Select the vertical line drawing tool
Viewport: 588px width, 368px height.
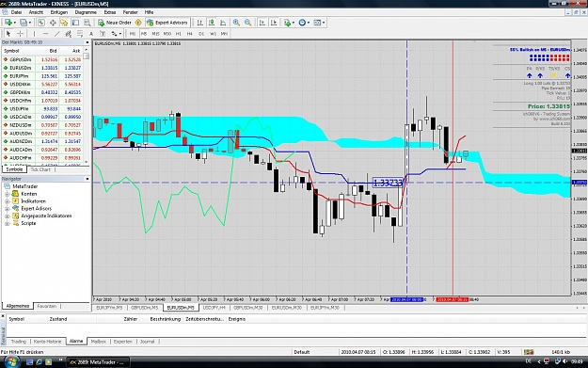point(34,34)
